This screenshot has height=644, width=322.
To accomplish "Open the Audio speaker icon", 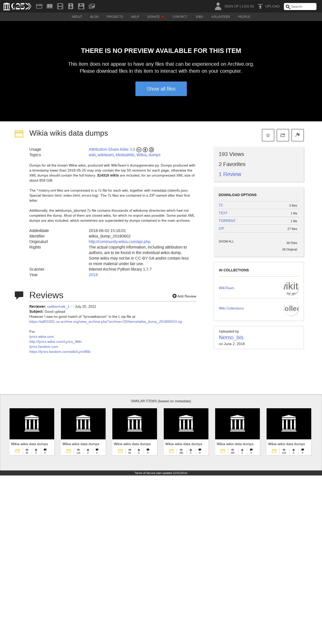I will [x=71, y=6].
